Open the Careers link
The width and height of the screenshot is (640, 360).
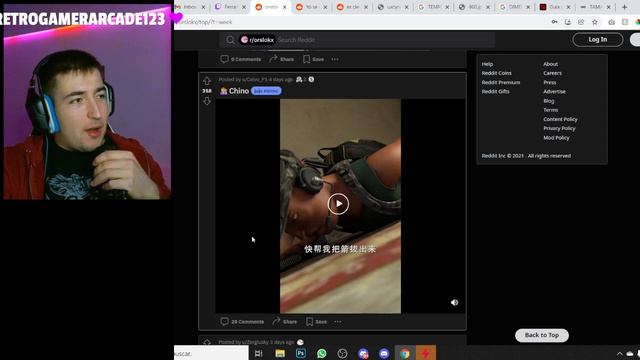point(553,73)
